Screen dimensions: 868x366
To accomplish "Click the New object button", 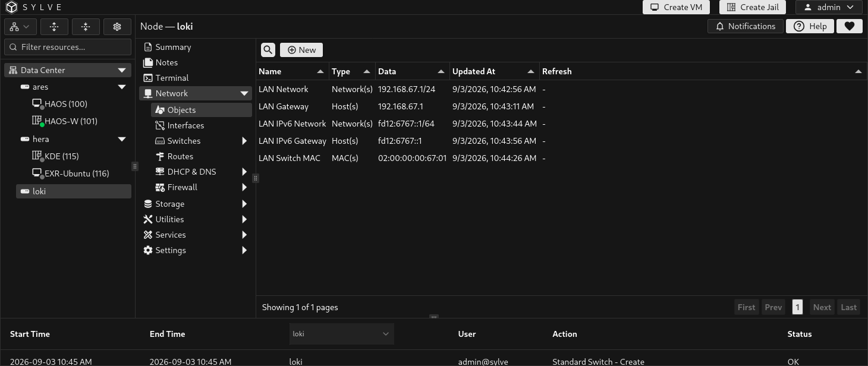I will [x=301, y=50].
